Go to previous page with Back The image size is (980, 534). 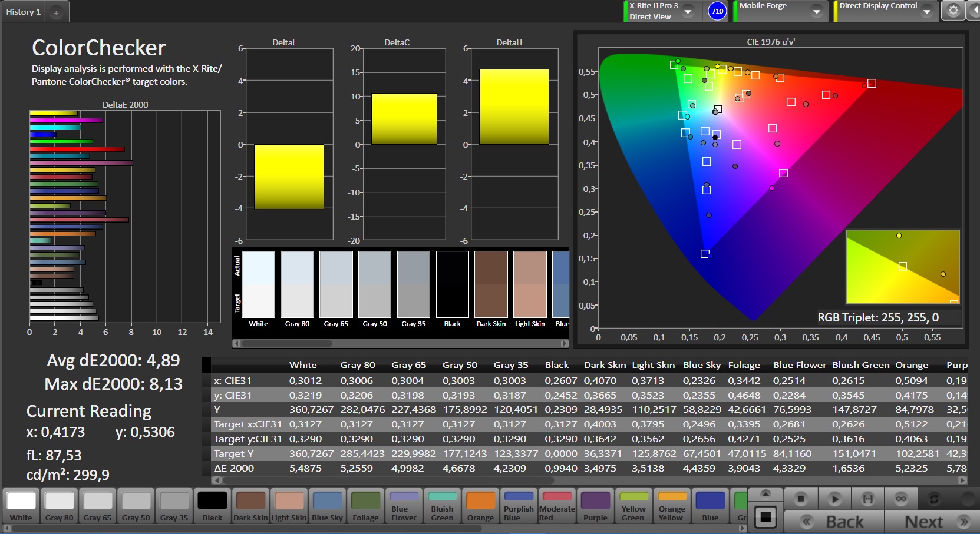(834, 522)
